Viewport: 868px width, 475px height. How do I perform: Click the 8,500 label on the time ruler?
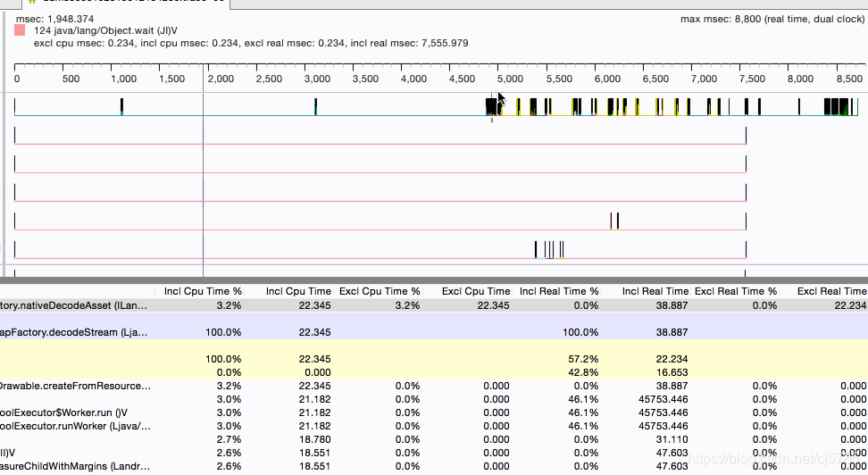[849, 79]
